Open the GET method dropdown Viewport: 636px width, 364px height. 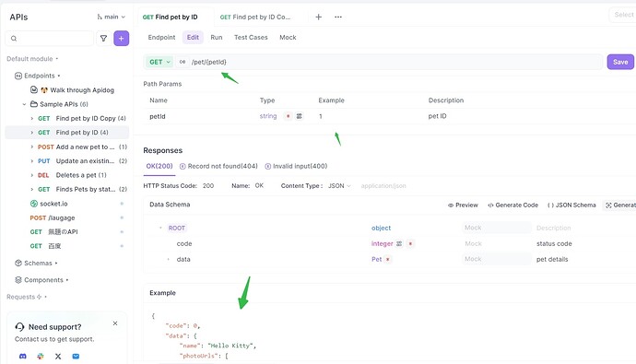[159, 62]
